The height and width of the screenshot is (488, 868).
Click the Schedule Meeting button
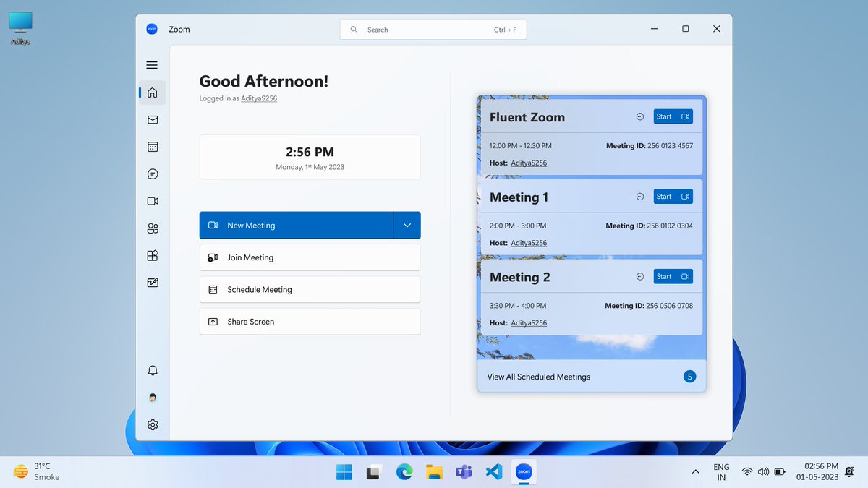coord(310,289)
